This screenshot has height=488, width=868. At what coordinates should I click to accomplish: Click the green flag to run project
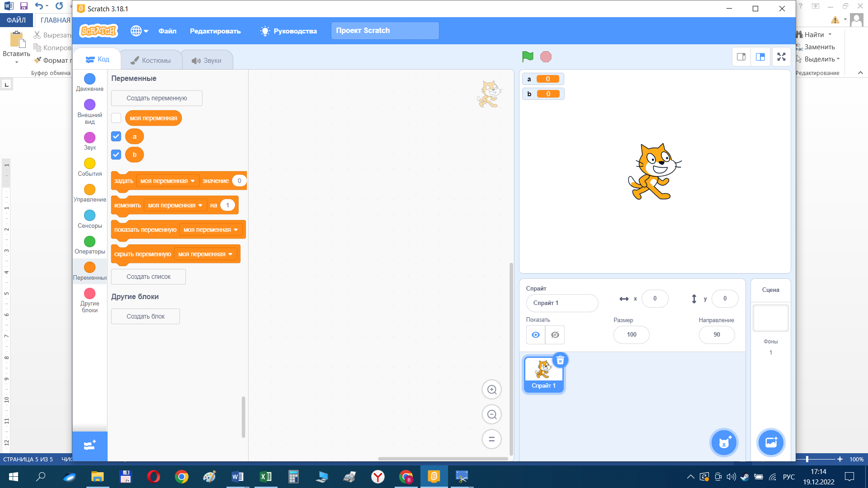528,56
